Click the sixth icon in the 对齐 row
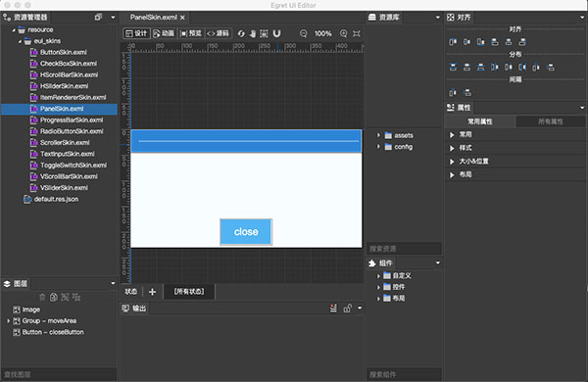Viewport: 588px width, 382px height. point(522,42)
